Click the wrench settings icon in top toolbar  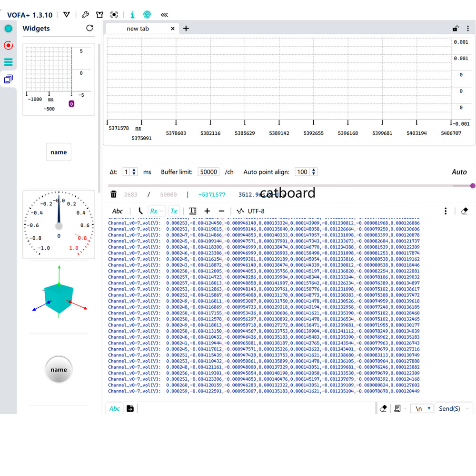[x=86, y=15]
